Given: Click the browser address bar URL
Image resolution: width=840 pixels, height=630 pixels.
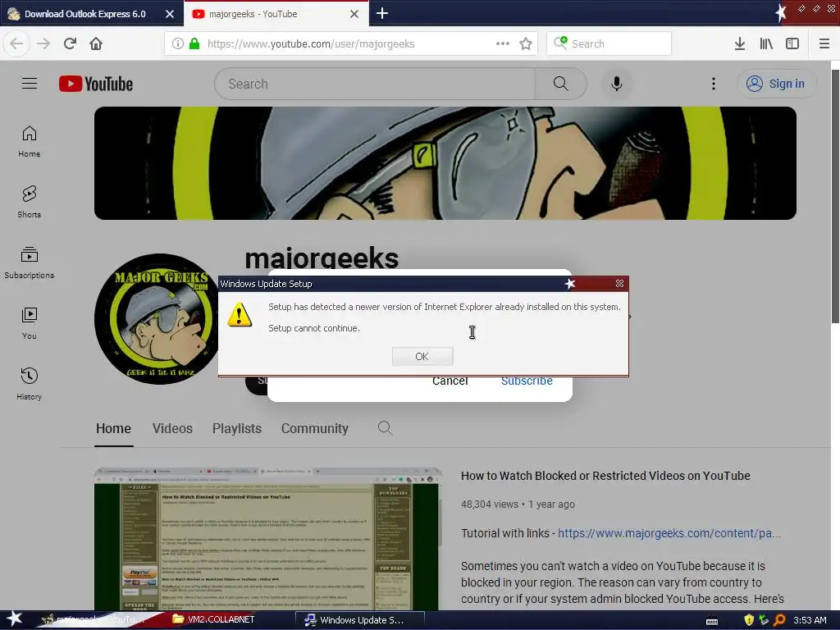Looking at the screenshot, I should [311, 44].
